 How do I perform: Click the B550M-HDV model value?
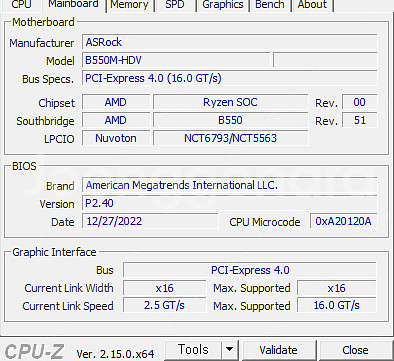click(x=176, y=60)
